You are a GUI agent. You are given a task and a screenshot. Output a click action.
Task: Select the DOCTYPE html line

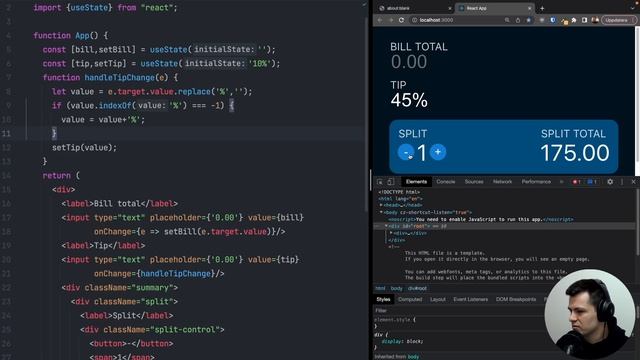tap(399, 192)
